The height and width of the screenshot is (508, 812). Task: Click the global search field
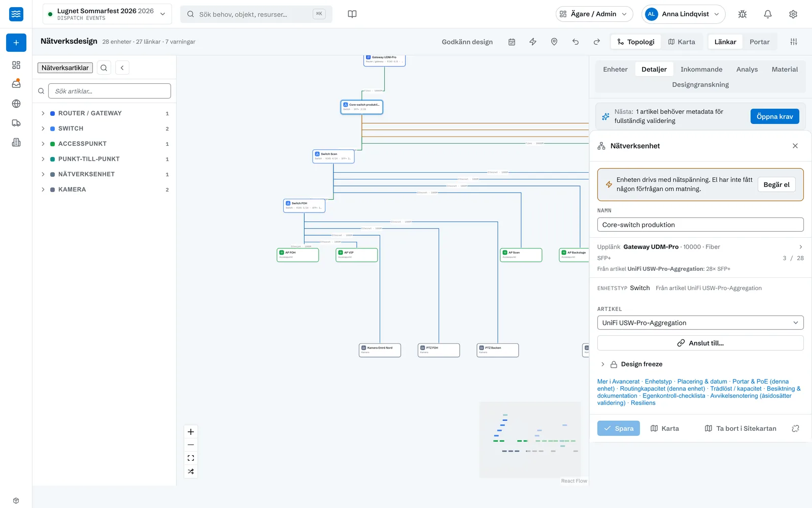point(256,14)
